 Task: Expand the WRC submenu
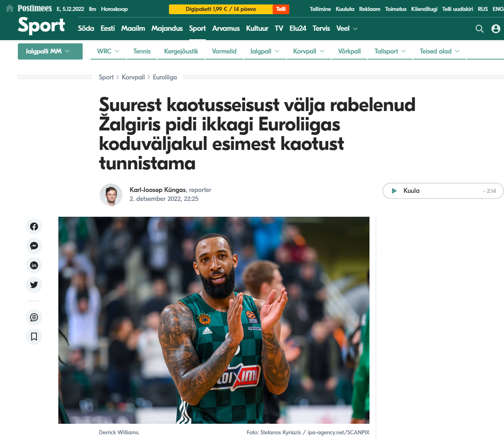coord(108,51)
